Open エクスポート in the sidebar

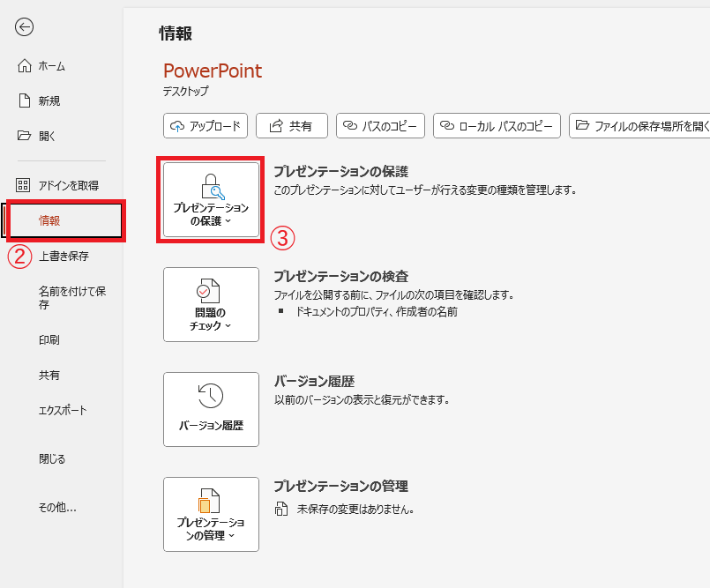pos(63,410)
